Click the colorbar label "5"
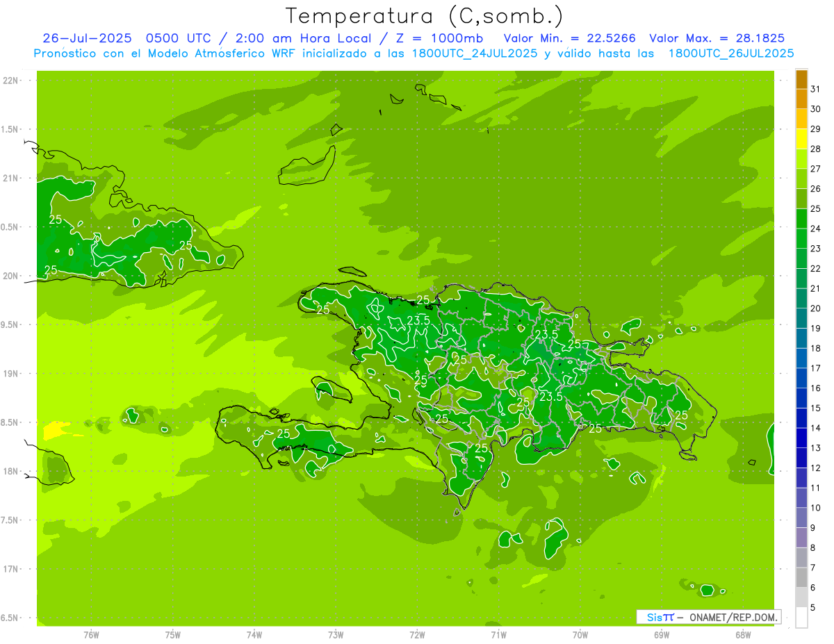Screen dimensions: 834x644 pyautogui.click(x=813, y=608)
